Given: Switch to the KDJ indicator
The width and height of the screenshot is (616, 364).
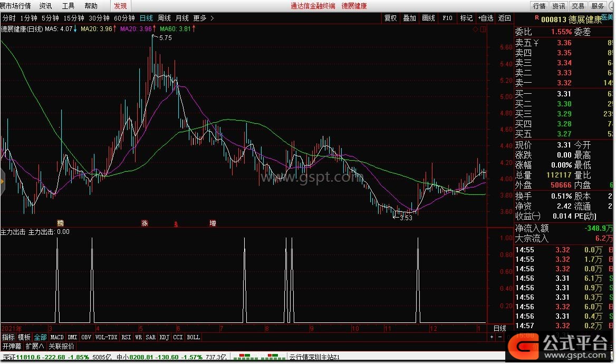Looking at the screenshot, I should [x=165, y=337].
